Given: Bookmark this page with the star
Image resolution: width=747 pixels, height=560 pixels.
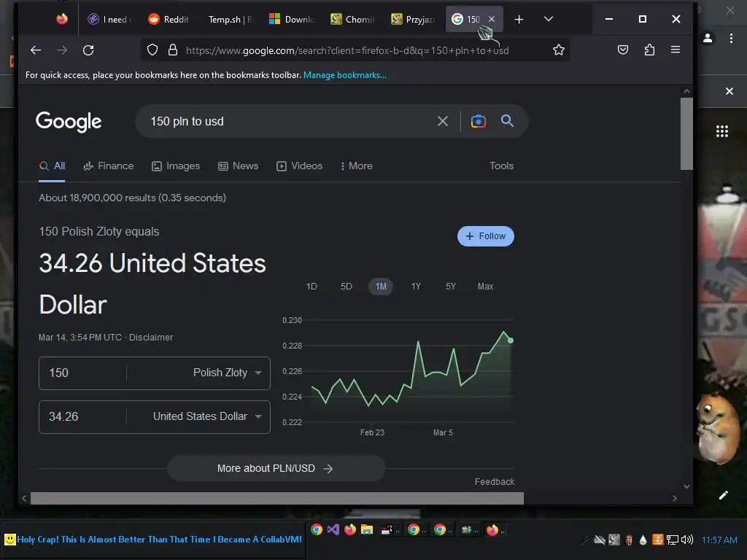Looking at the screenshot, I should point(558,50).
